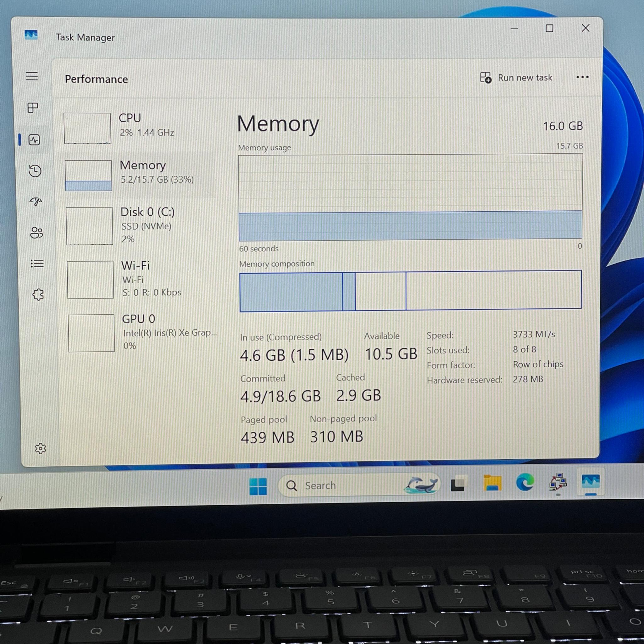
Task: Open the Startup apps page icon
Action: point(36,201)
